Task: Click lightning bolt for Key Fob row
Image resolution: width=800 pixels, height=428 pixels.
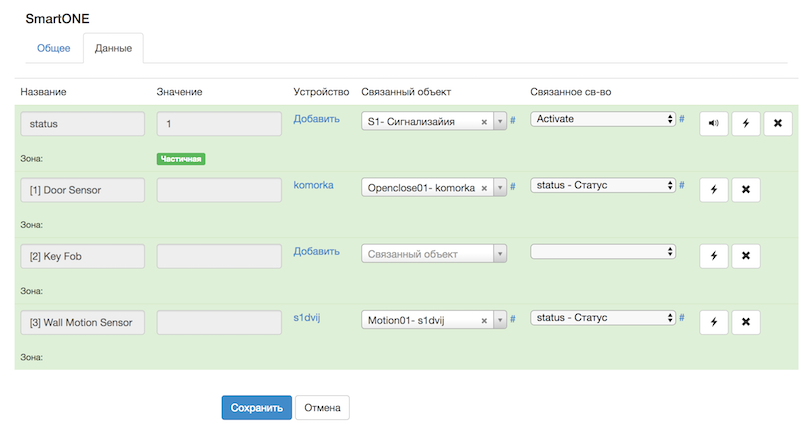Action: pyautogui.click(x=713, y=256)
